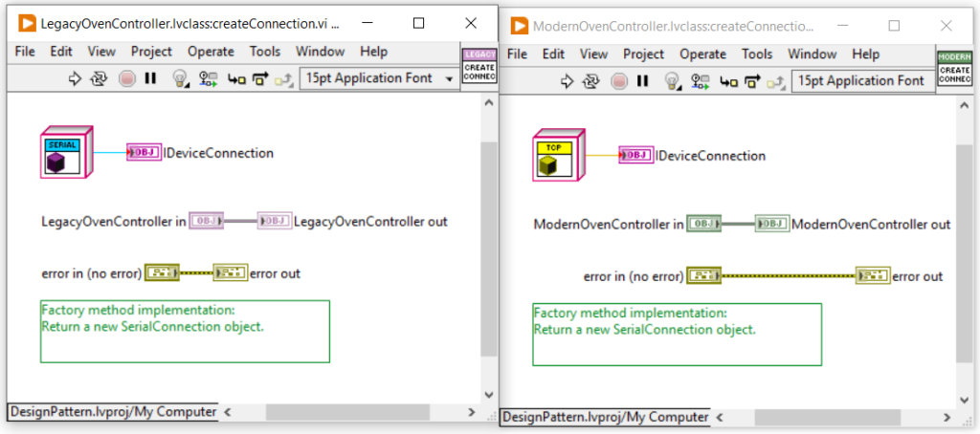Open Help menu in LegacyOvenController window

(374, 52)
